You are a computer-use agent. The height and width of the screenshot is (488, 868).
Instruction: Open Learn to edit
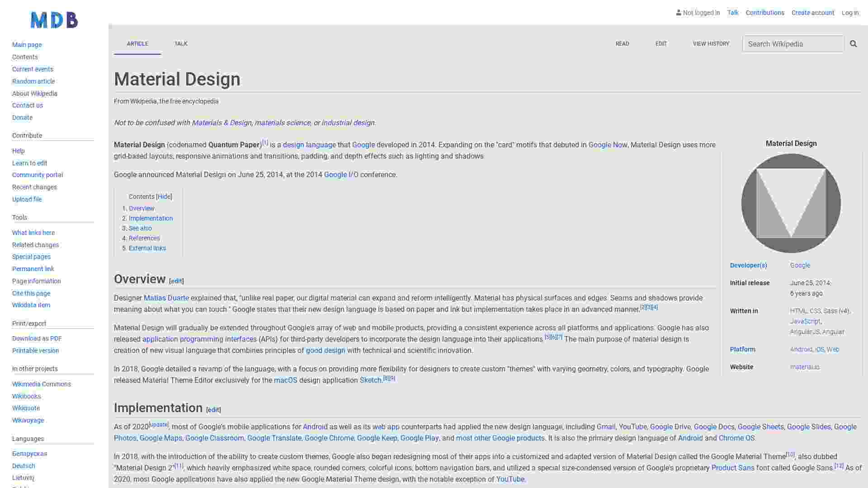[x=30, y=163]
